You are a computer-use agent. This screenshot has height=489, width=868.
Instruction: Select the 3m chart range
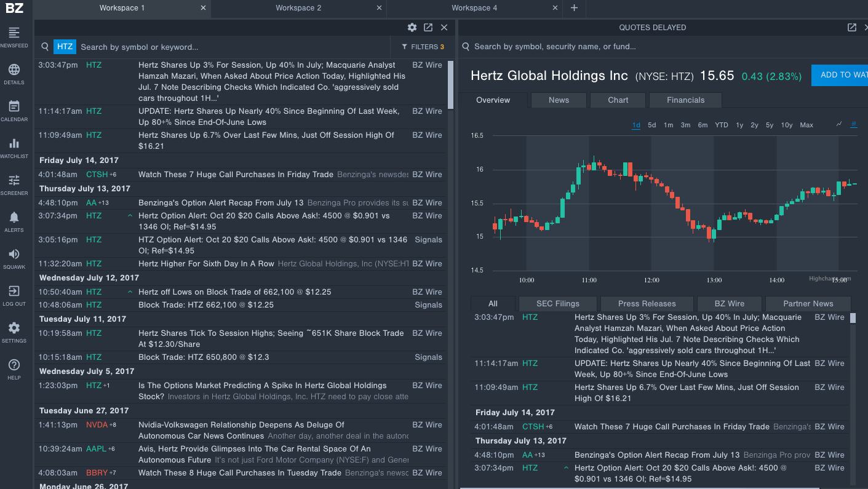(685, 125)
